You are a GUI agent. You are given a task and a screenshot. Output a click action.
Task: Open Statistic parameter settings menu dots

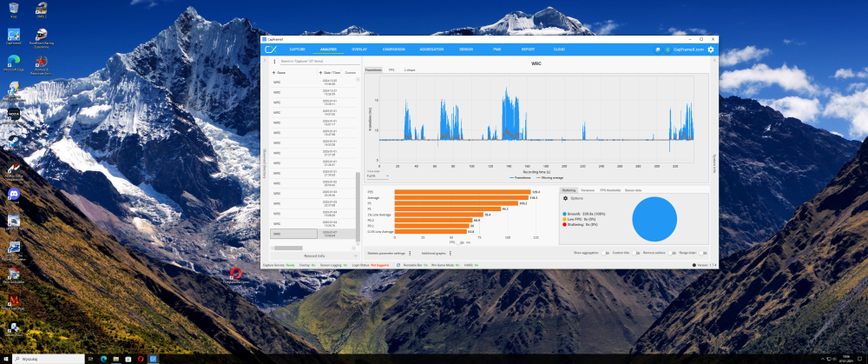pyautogui.click(x=410, y=253)
